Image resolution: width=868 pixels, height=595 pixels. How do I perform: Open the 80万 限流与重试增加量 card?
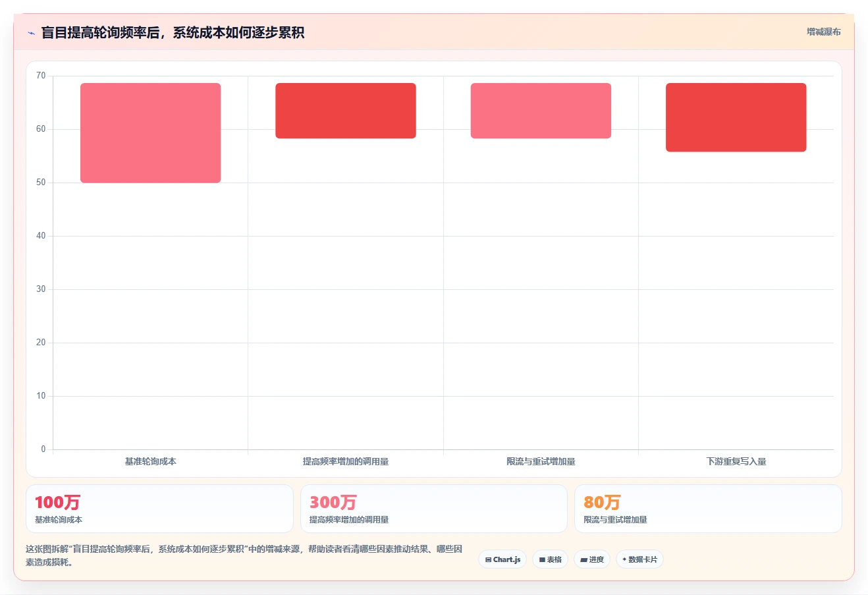tap(708, 509)
